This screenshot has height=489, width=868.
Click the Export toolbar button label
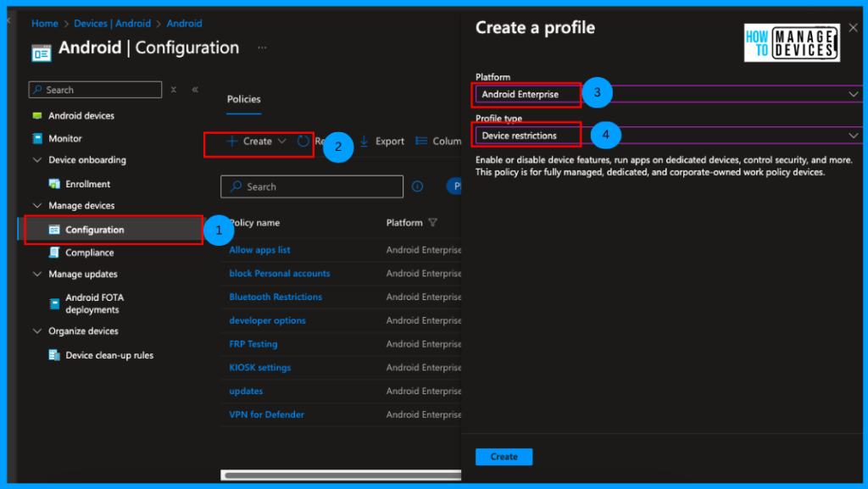click(390, 141)
